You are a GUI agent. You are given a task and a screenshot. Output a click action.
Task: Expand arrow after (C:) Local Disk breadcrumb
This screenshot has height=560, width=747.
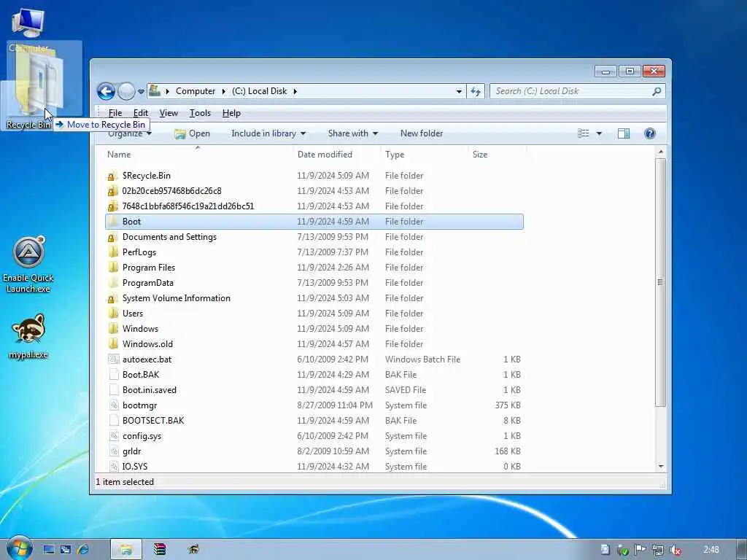click(295, 91)
